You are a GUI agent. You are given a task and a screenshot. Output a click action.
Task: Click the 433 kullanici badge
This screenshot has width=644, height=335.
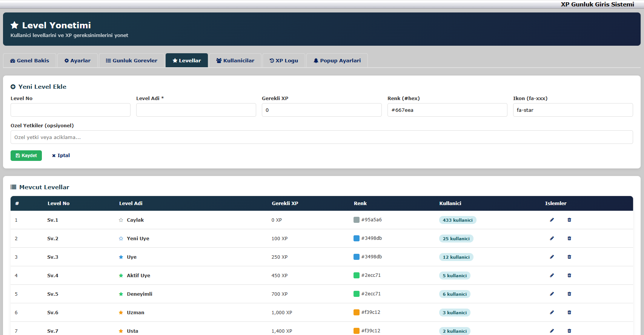[x=457, y=220]
